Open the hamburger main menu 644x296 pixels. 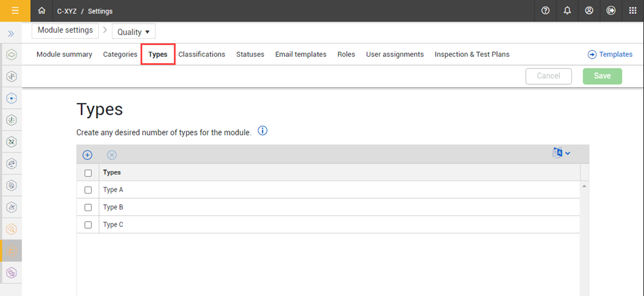pyautogui.click(x=15, y=11)
